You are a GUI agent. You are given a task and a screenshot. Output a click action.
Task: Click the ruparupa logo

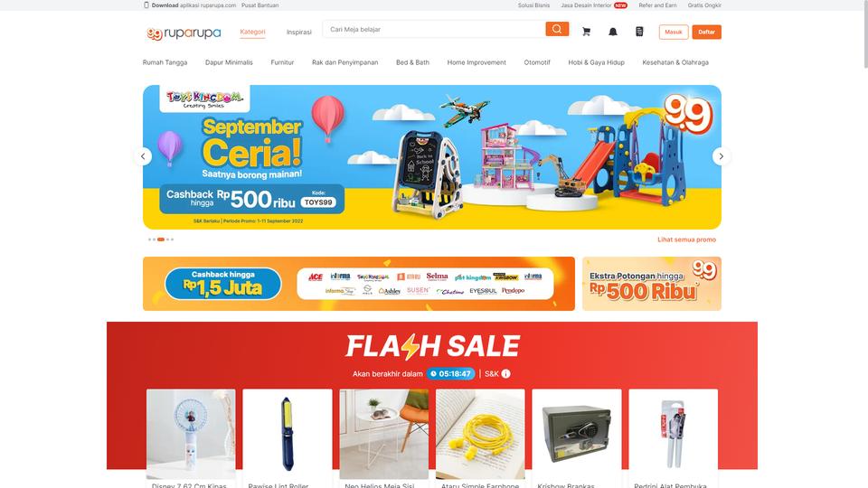(x=184, y=33)
